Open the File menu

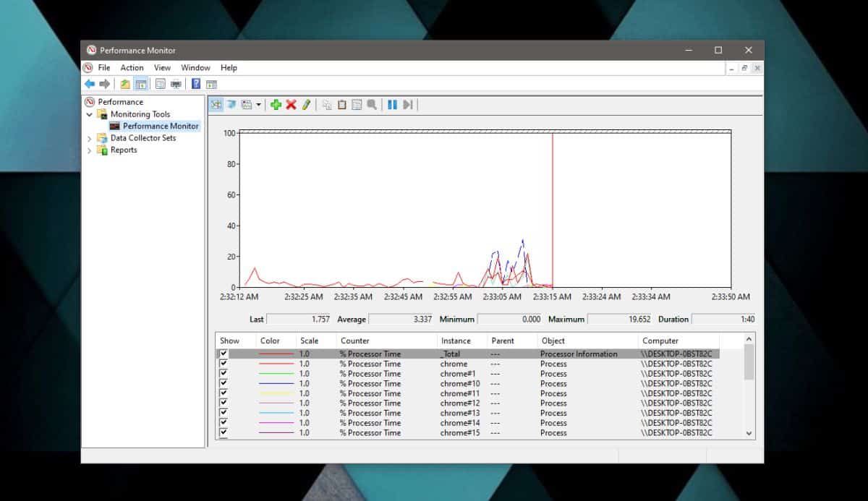(104, 67)
